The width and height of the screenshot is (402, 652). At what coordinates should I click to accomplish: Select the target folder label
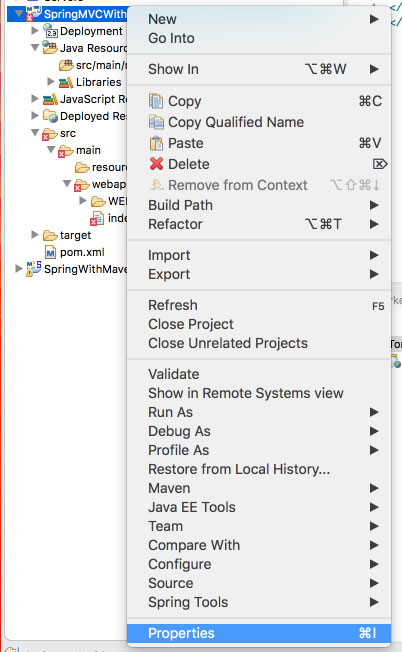coord(75,235)
